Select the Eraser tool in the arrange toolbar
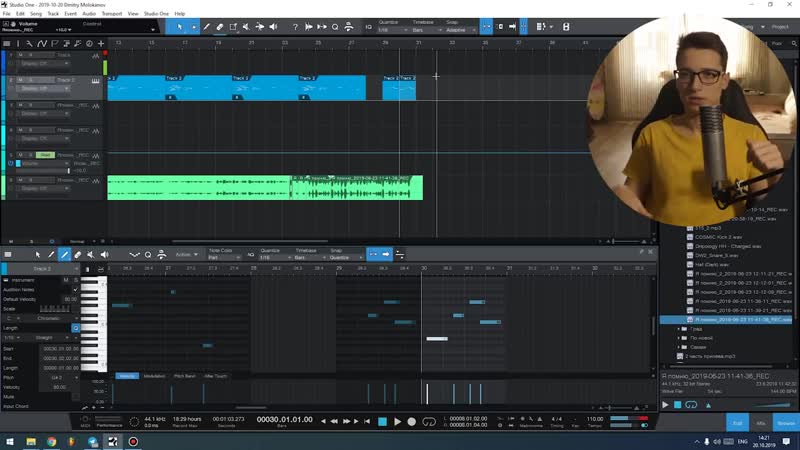 pos(220,27)
